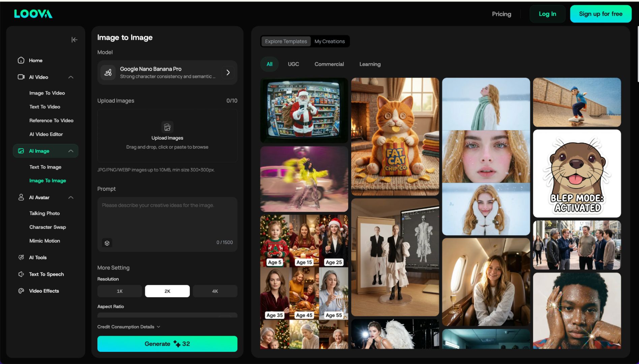Collapse the AI Avatar section
The height and width of the screenshot is (364, 639).
[71, 198]
